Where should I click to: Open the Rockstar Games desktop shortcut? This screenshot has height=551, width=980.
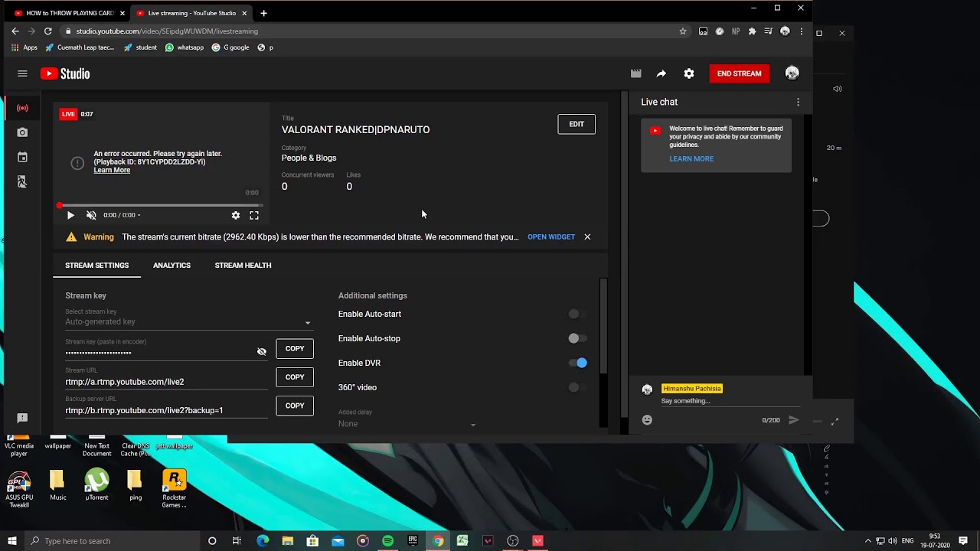174,488
